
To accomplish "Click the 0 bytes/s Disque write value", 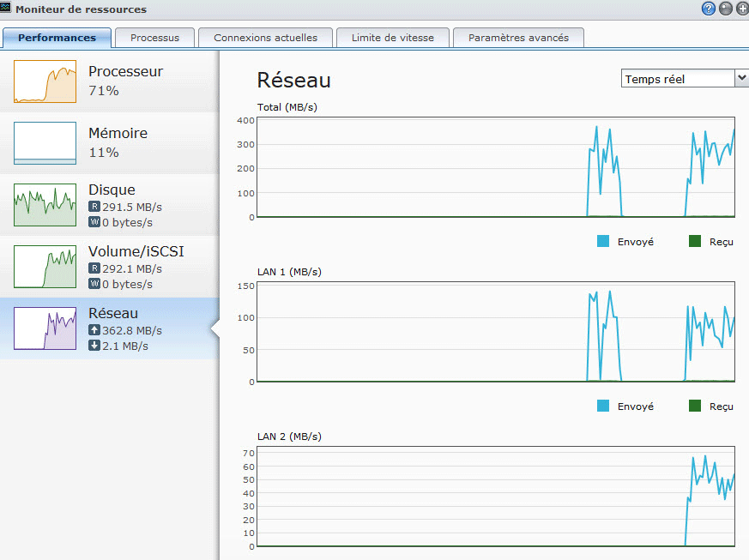I will pyautogui.click(x=128, y=222).
